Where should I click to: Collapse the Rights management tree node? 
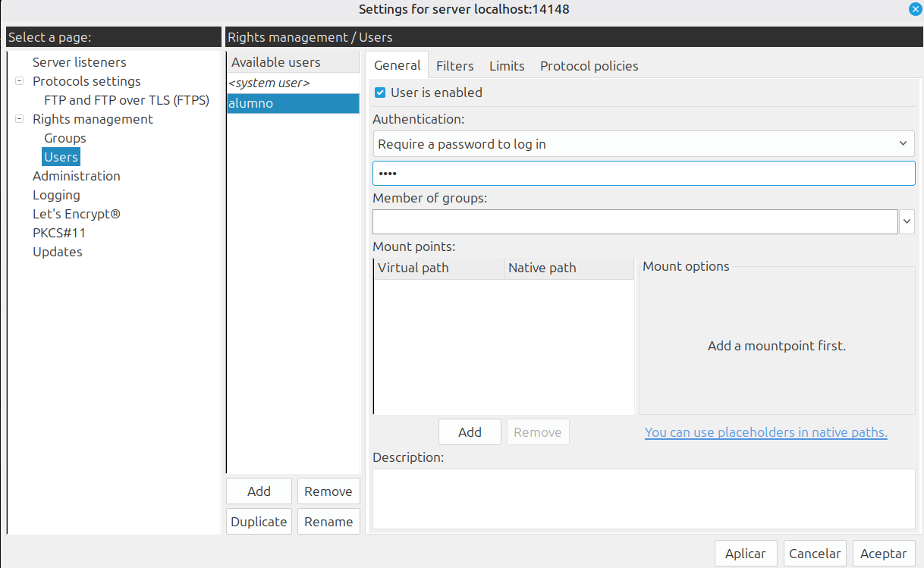tap(19, 119)
